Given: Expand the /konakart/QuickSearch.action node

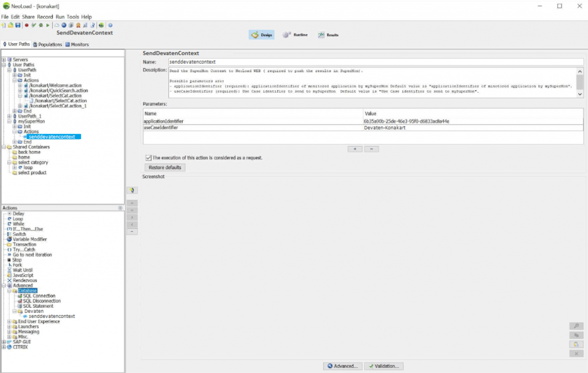Looking at the screenshot, I should click(x=20, y=91).
